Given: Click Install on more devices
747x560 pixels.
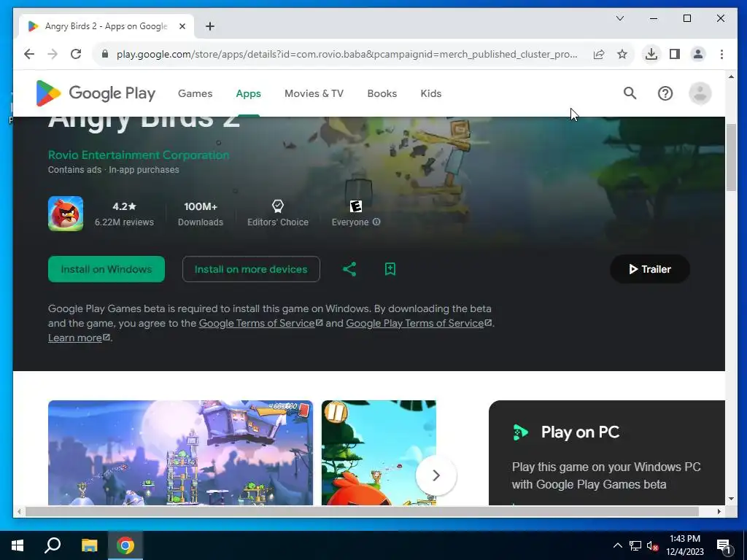Looking at the screenshot, I should pos(251,269).
